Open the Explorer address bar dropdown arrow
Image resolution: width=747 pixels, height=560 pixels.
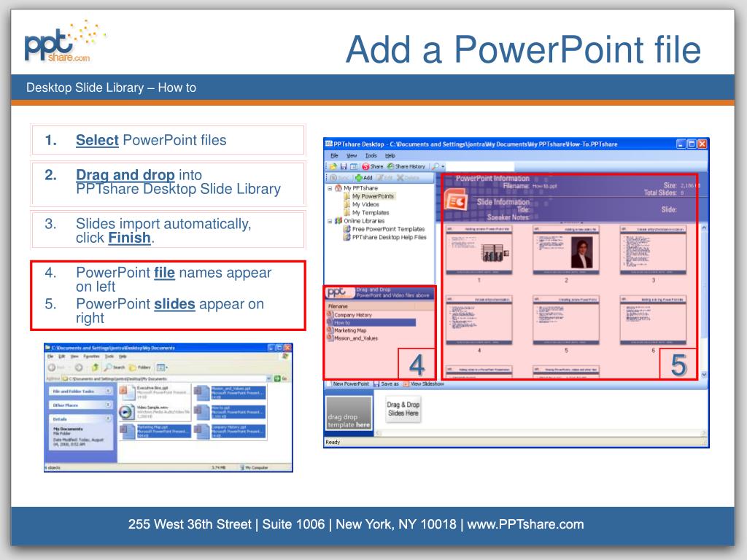[x=270, y=378]
